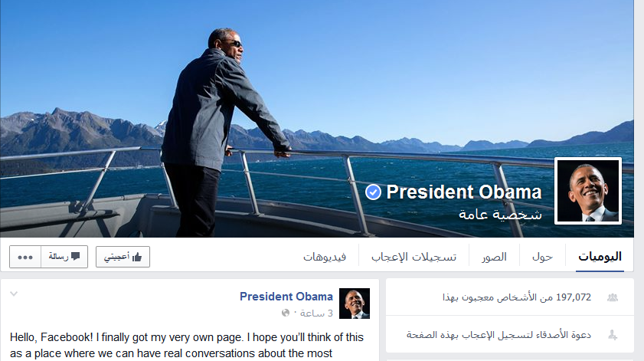Open the large President Obama profile picture
The height and width of the screenshot is (361, 644).
click(588, 191)
